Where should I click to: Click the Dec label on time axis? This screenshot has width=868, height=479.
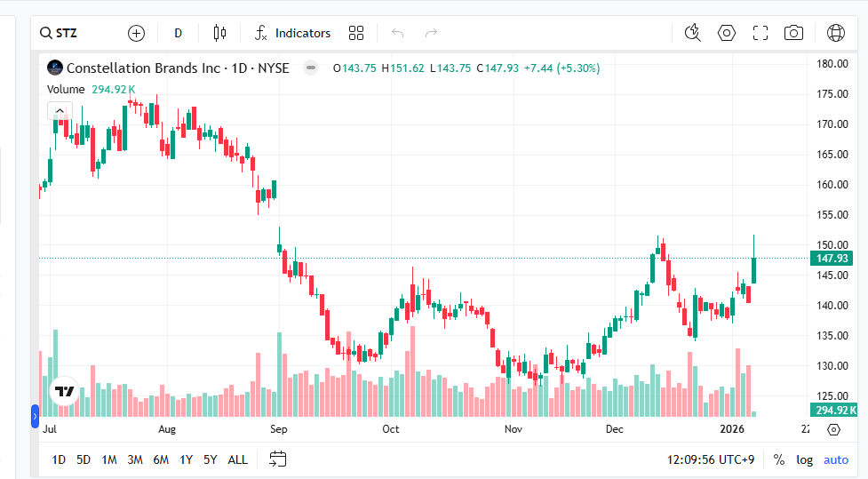click(x=615, y=429)
